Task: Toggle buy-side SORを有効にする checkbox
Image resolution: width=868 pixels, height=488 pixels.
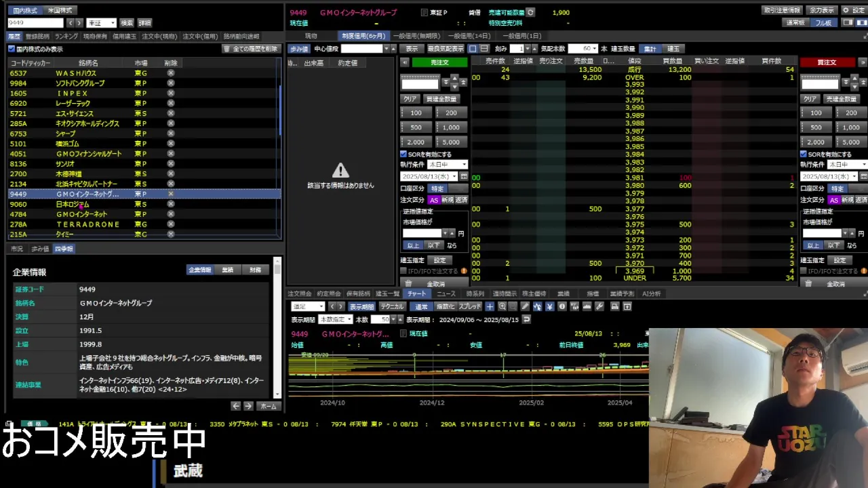Action: click(x=804, y=155)
